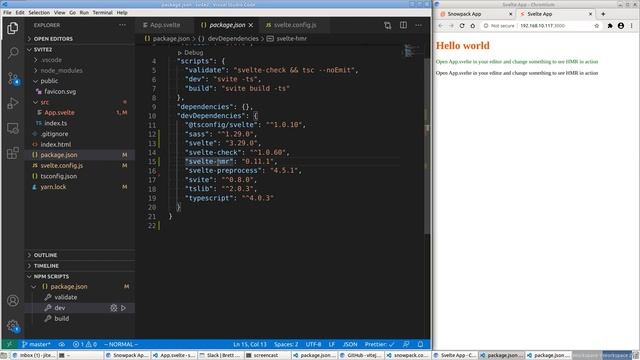This screenshot has height=360, width=640.
Task: Go back in Chromium browser
Action: [440, 25]
